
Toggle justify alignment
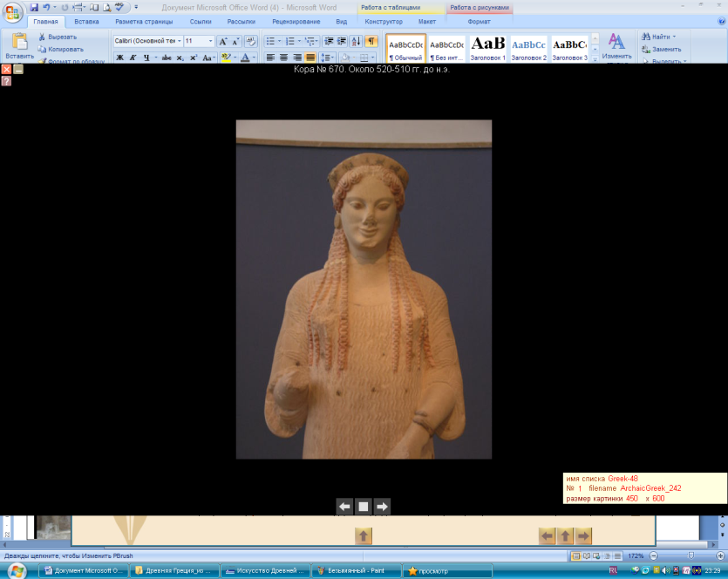310,58
